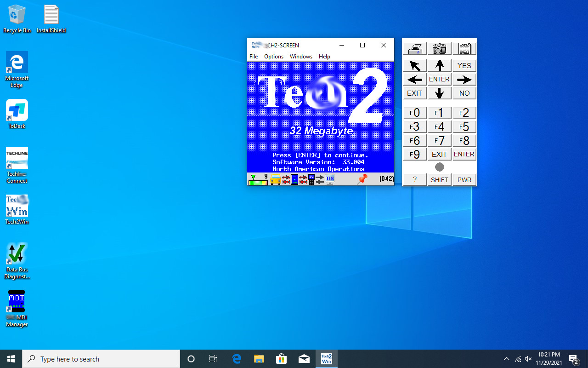Click the search box in the taskbar
The height and width of the screenshot is (368, 588).
101,359
